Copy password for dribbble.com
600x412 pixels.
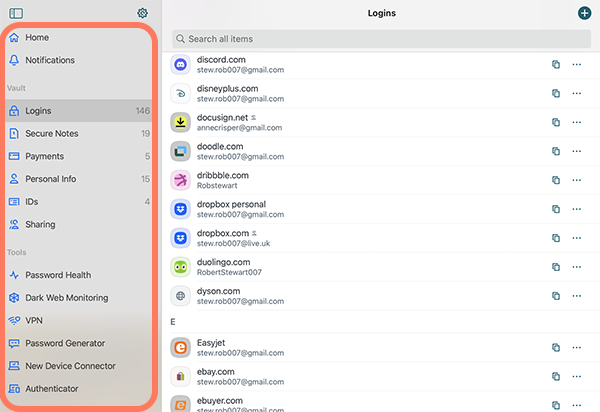pos(556,180)
